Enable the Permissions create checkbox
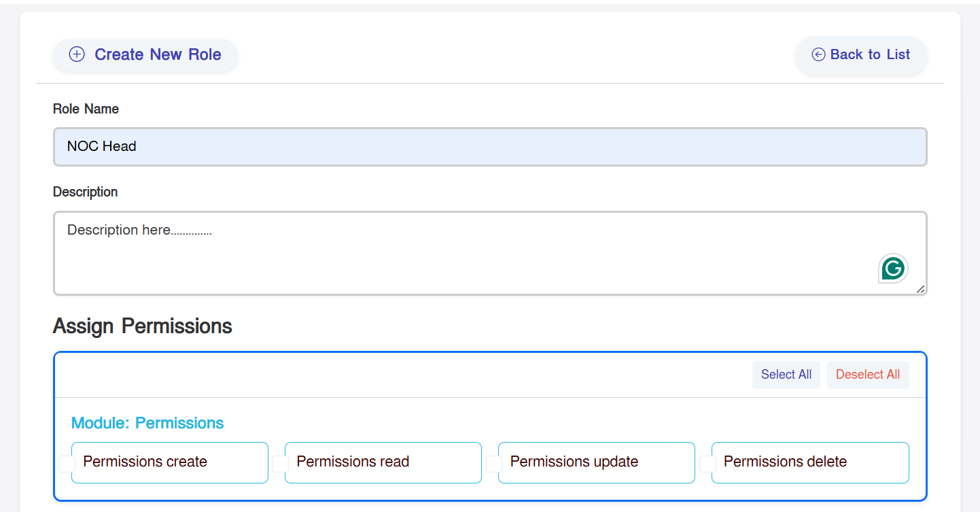Image resolution: width=980 pixels, height=512 pixels. pyautogui.click(x=67, y=464)
